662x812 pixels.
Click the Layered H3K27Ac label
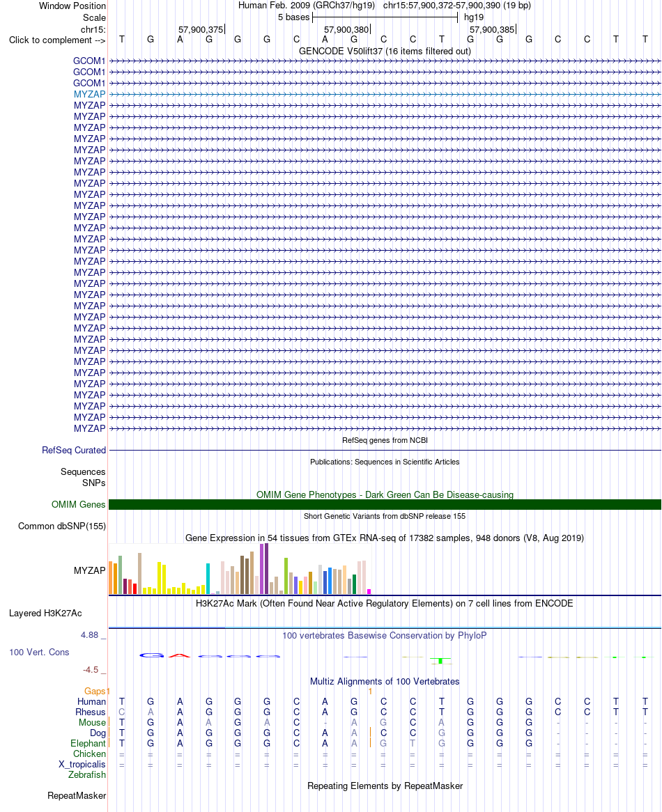pyautogui.click(x=45, y=613)
